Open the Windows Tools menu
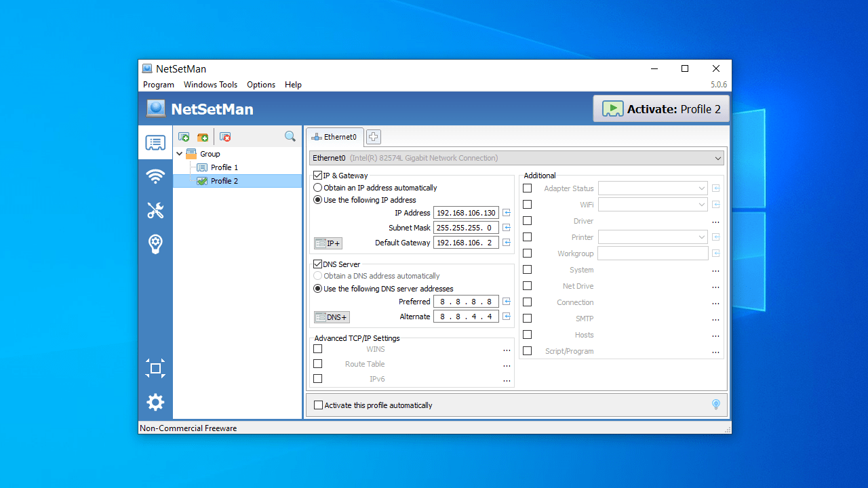 pos(210,85)
